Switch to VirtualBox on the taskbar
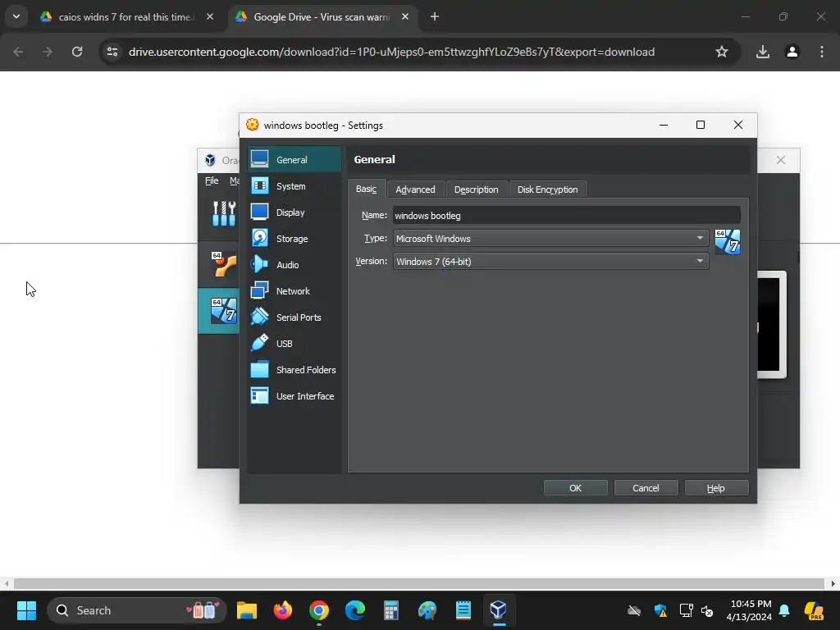Screen dimensions: 840x630 coord(499,610)
